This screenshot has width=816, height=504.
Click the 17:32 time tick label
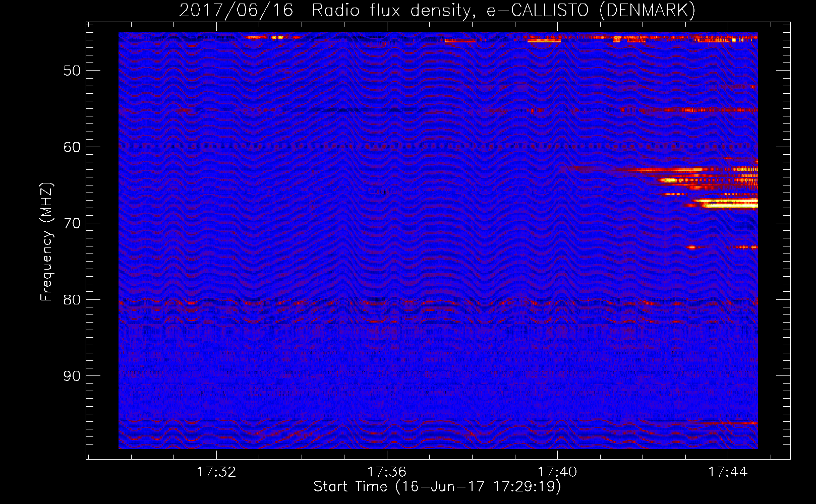coord(216,472)
